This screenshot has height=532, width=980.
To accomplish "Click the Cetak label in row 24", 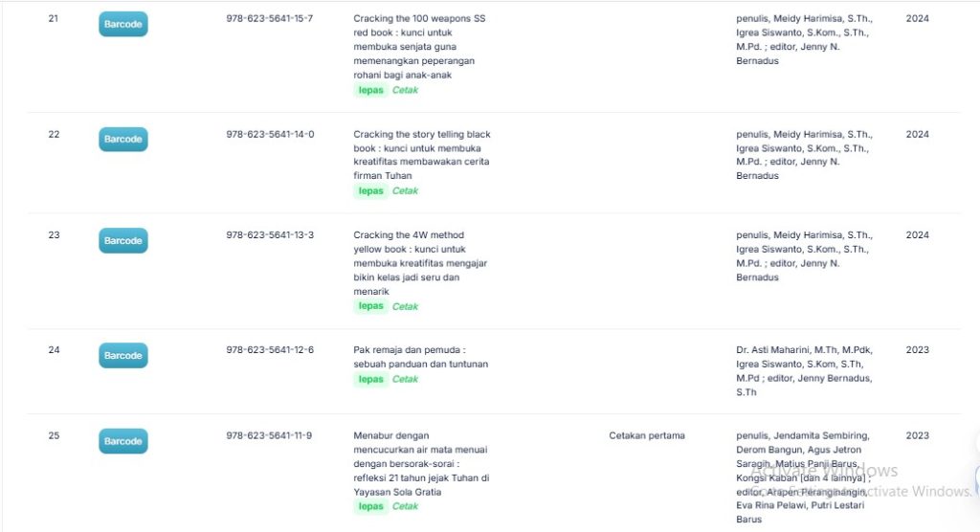I will point(405,379).
